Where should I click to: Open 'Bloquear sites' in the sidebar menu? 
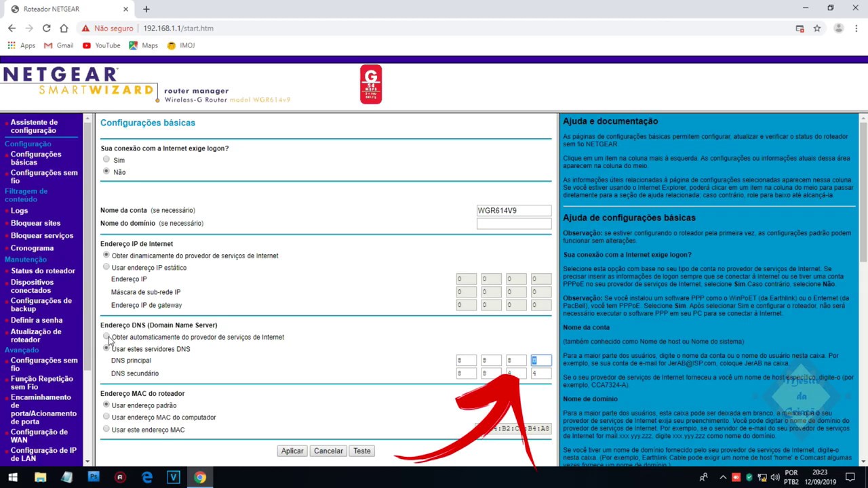(35, 223)
